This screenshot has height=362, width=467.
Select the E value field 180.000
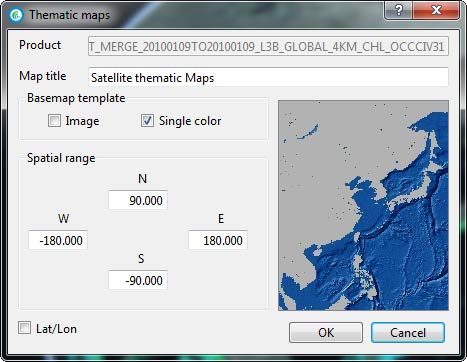[218, 240]
